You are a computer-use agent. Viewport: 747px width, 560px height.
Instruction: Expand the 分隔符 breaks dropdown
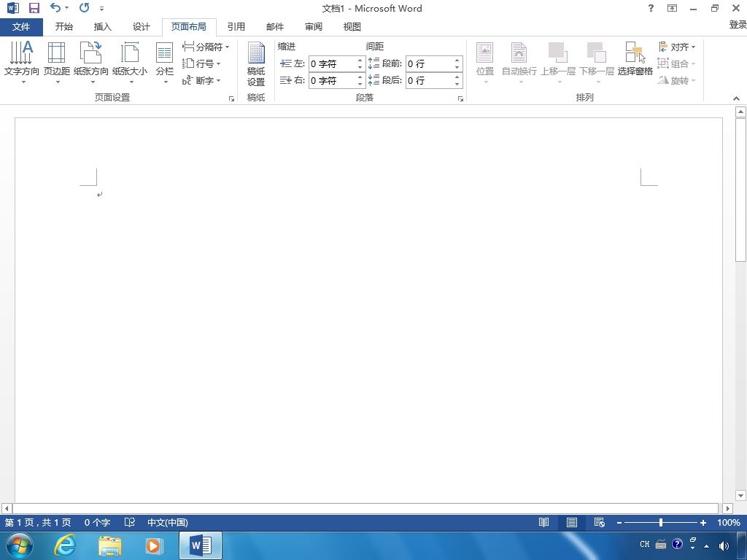click(x=206, y=47)
